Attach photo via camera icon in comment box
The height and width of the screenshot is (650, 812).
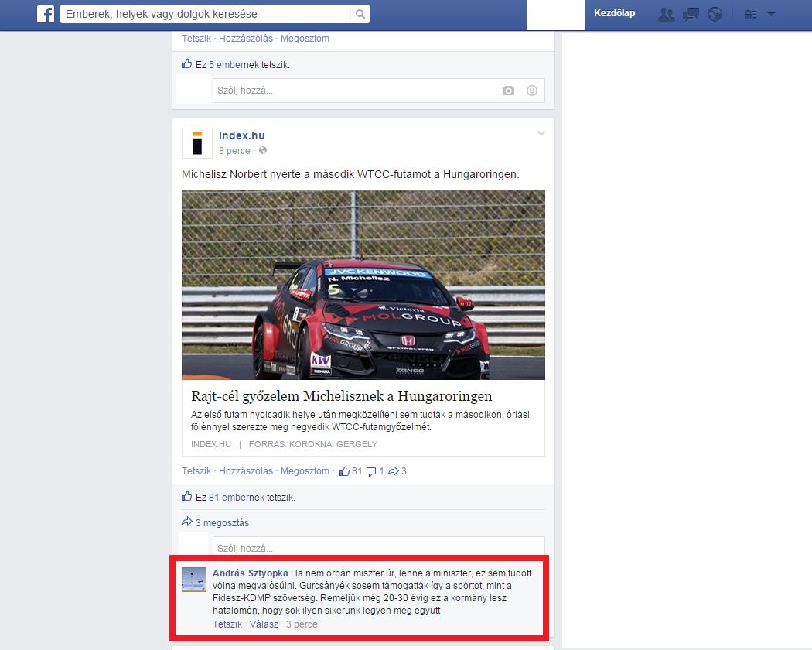point(508,91)
